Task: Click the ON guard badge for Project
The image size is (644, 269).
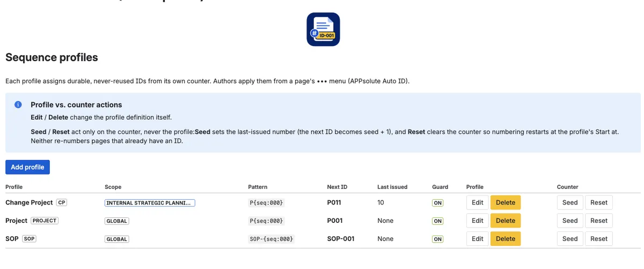Action: [x=438, y=221]
